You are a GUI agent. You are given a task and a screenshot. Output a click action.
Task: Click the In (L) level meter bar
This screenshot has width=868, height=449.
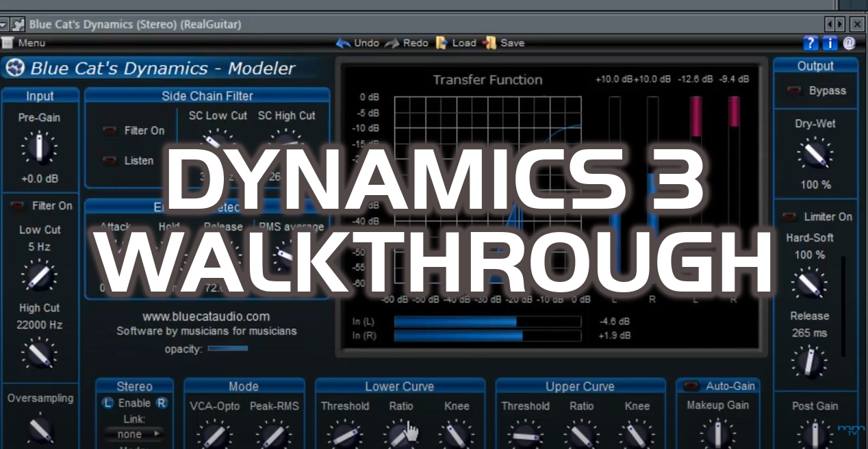487,322
